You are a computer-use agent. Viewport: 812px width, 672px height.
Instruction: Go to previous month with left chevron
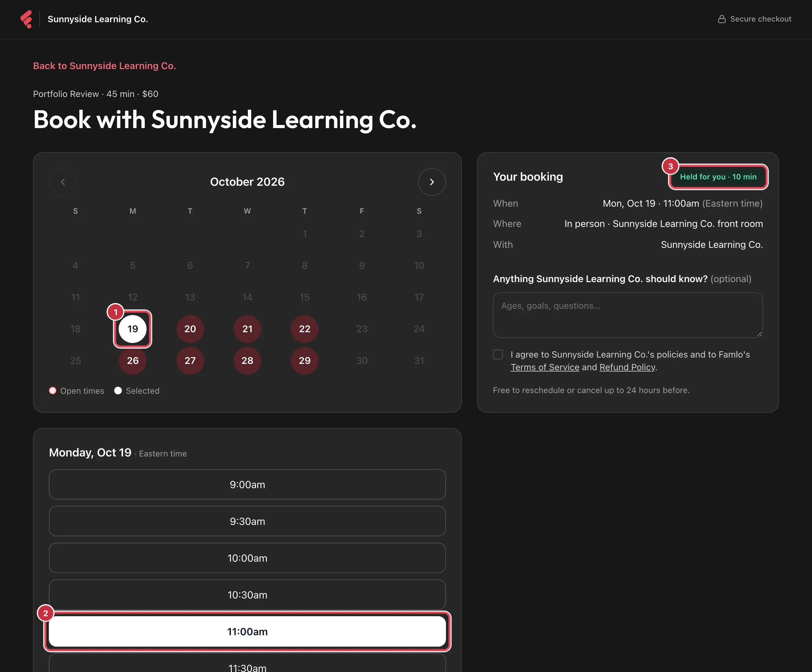63,182
